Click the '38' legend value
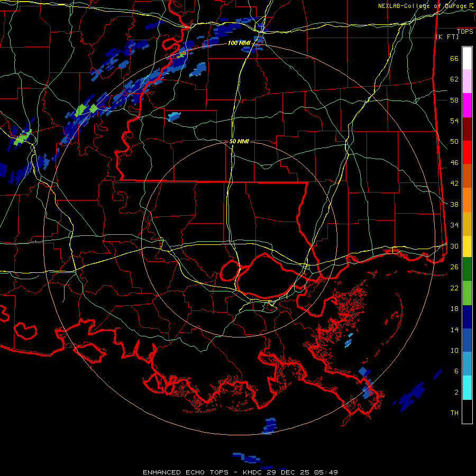 point(454,204)
